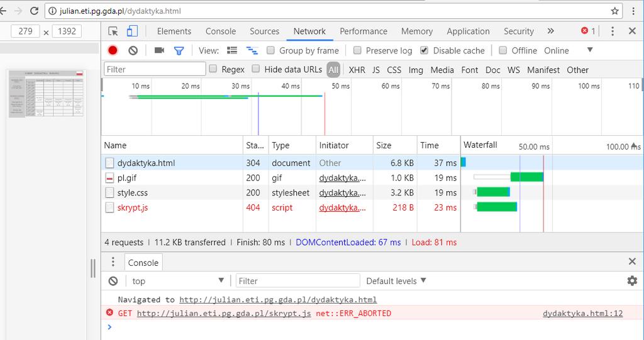Uncheck Disable cache
The image size is (644, 340).
pyautogui.click(x=425, y=50)
